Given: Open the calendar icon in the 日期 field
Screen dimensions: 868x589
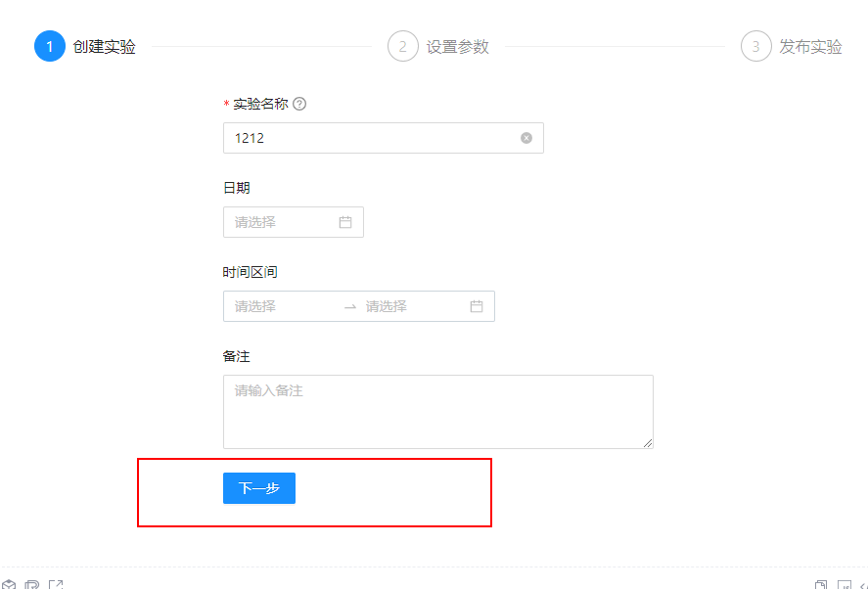Looking at the screenshot, I should (x=344, y=222).
